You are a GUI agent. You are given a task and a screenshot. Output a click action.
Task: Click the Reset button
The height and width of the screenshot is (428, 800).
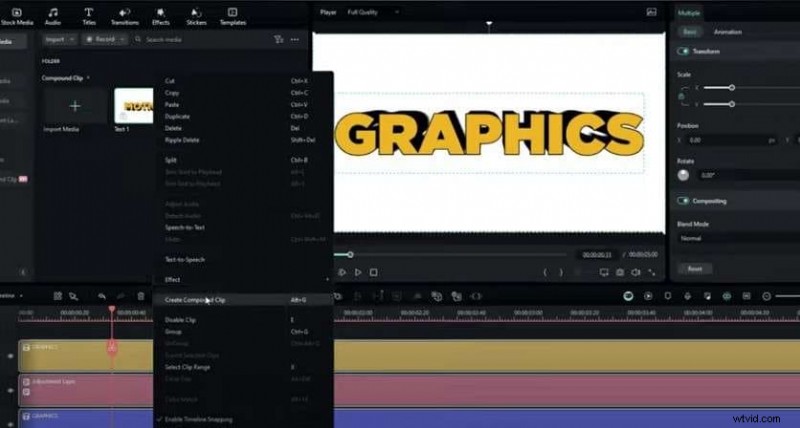(694, 269)
